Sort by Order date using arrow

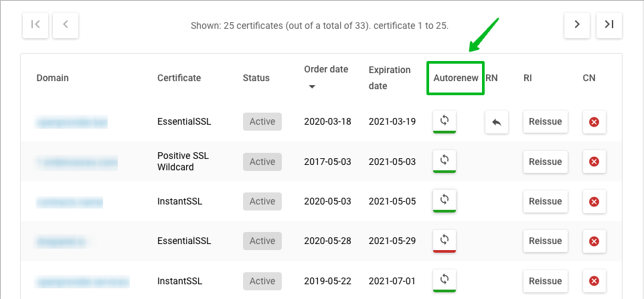(310, 86)
